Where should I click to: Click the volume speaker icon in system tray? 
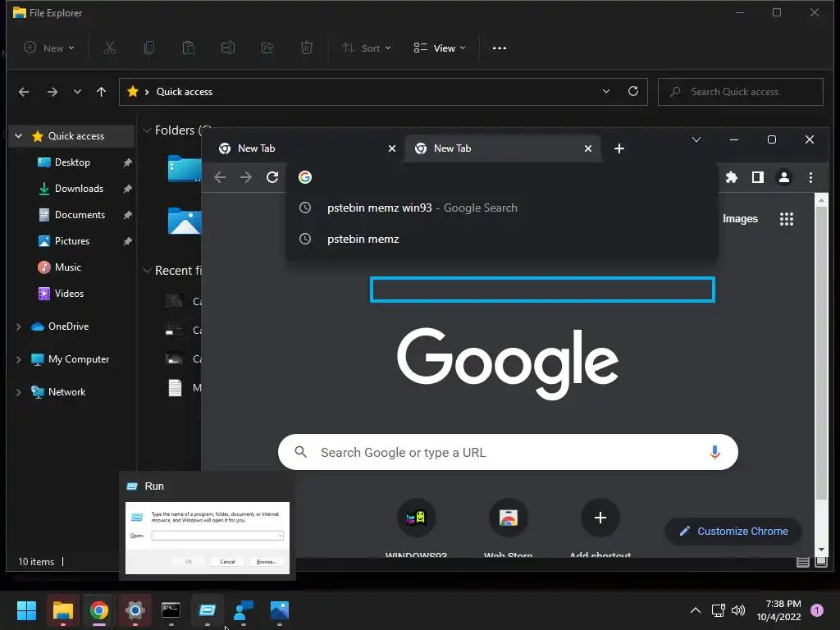click(x=738, y=610)
